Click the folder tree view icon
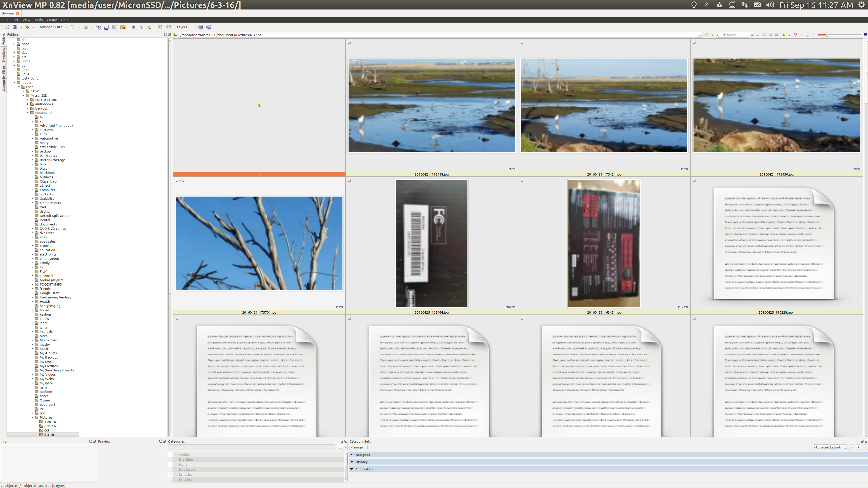Screen dimensions: 868x488 [98, 27]
